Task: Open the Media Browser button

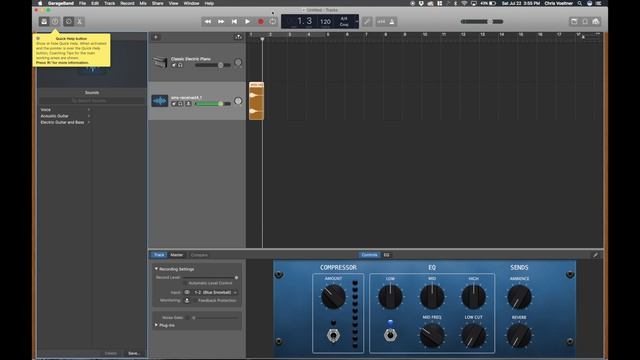Action: point(596,21)
